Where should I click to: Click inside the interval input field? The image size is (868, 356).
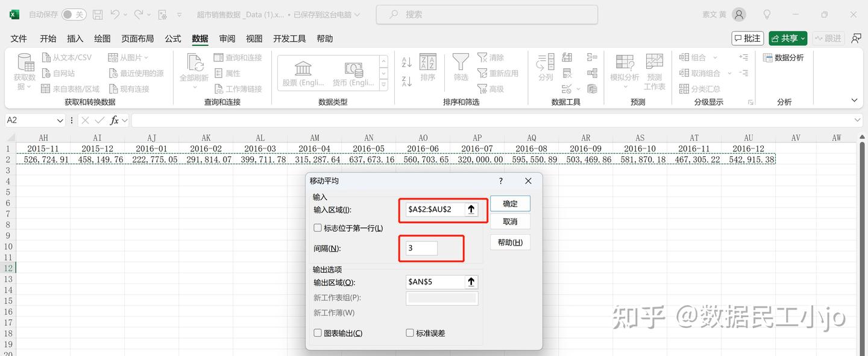[420, 247]
